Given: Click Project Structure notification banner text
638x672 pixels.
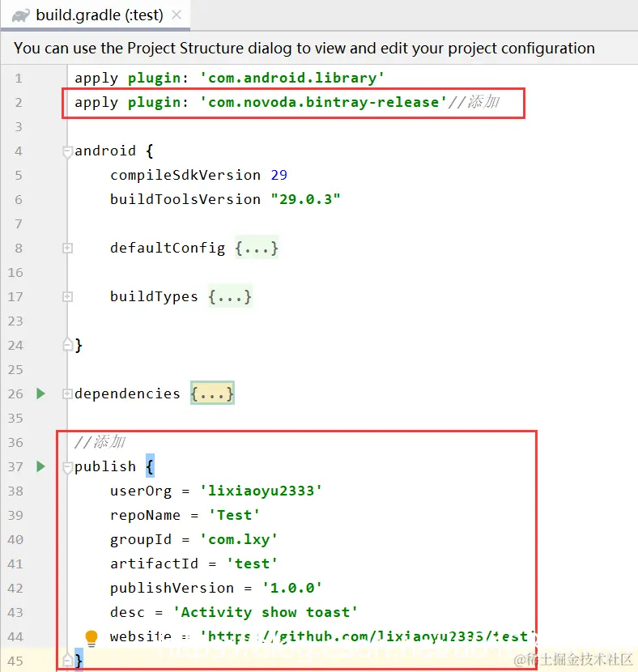Looking at the screenshot, I should 304,48.
